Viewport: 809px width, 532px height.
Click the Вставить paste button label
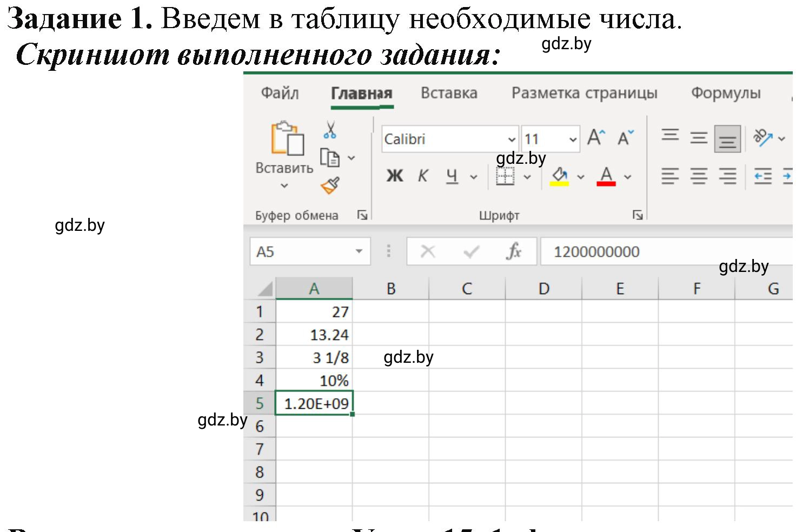tap(284, 168)
